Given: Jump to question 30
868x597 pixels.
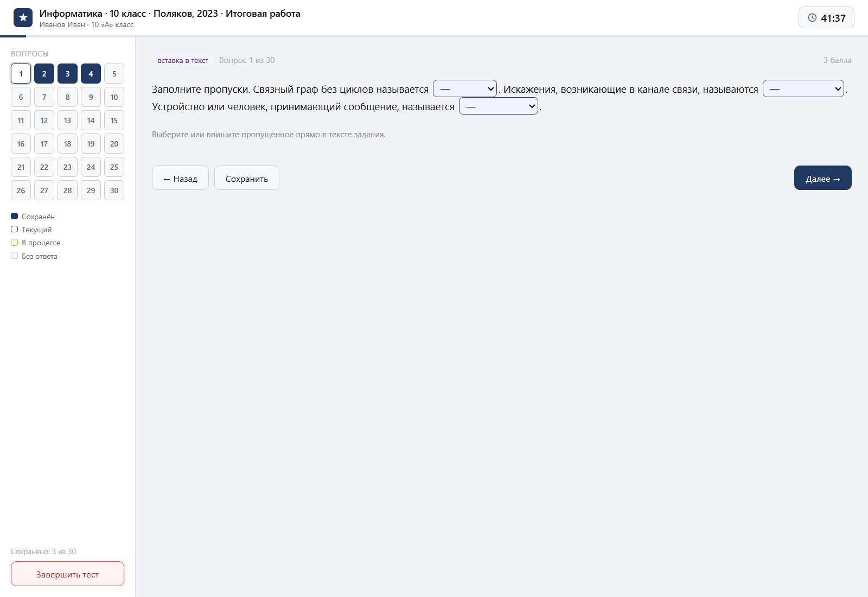Looking at the screenshot, I should coord(114,190).
